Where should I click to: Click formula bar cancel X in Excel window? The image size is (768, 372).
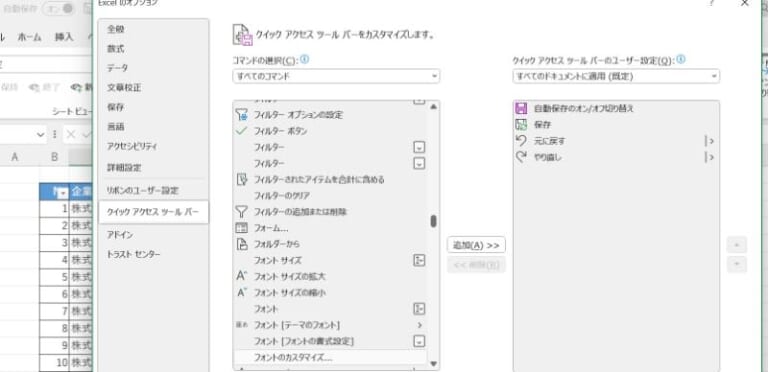click(x=71, y=135)
